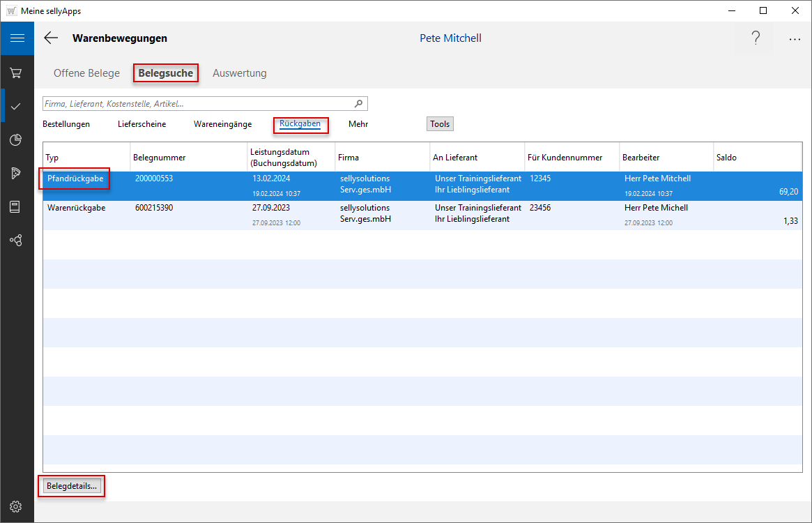Open help with the question mark
Image resolution: width=812 pixels, height=523 pixels.
[756, 38]
